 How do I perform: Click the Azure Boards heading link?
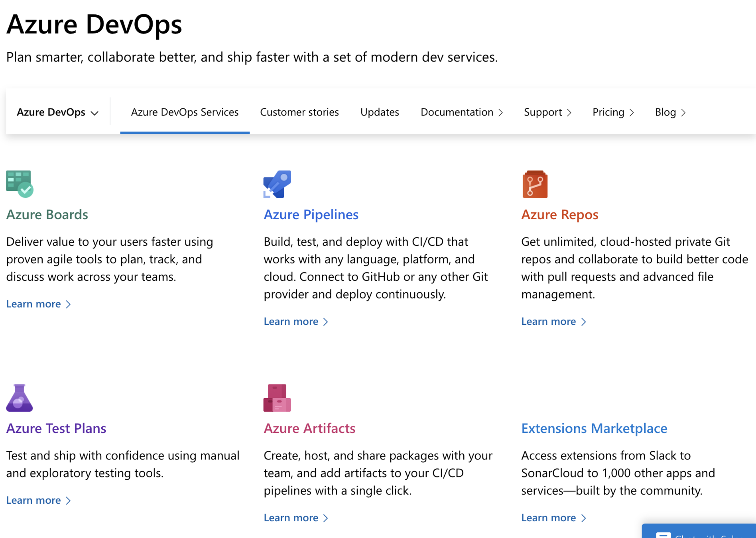47,214
